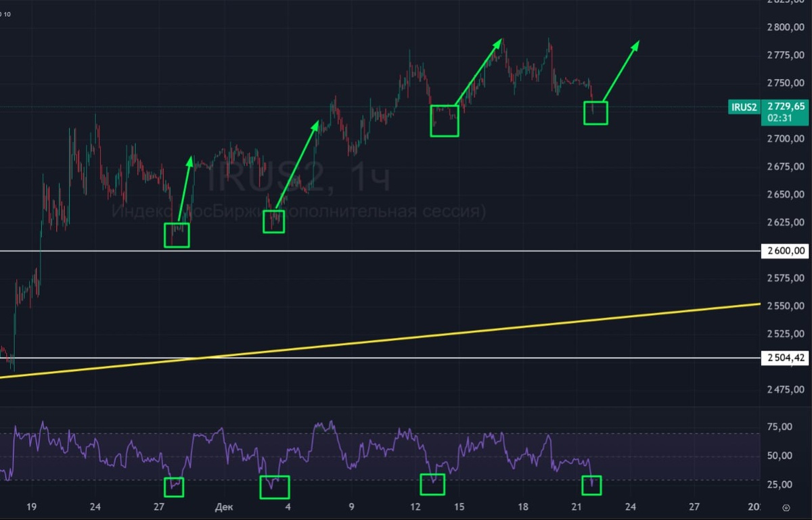Click the 2 550,00 price axis label
Viewport: 812px width, 520px height.
click(x=786, y=306)
